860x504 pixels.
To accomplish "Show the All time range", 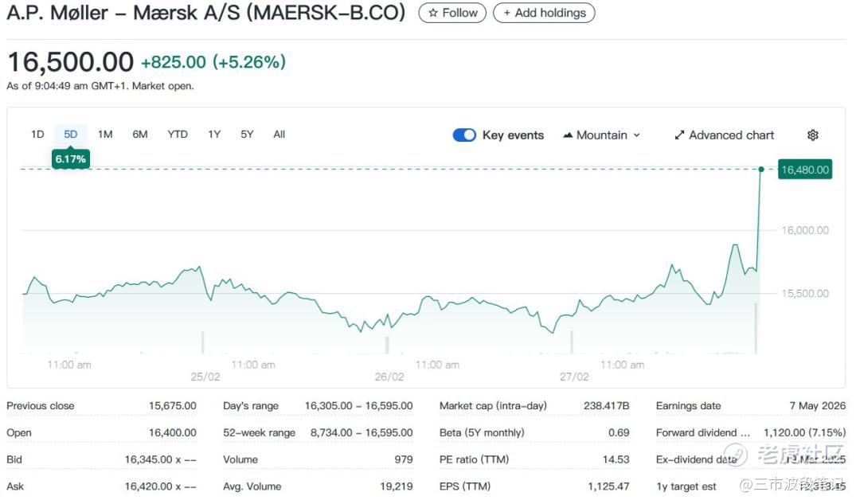I will [x=279, y=135].
